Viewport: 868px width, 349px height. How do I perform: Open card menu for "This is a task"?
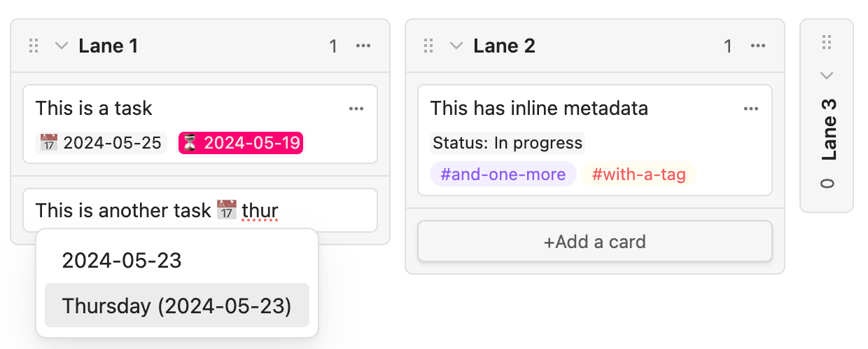[356, 109]
